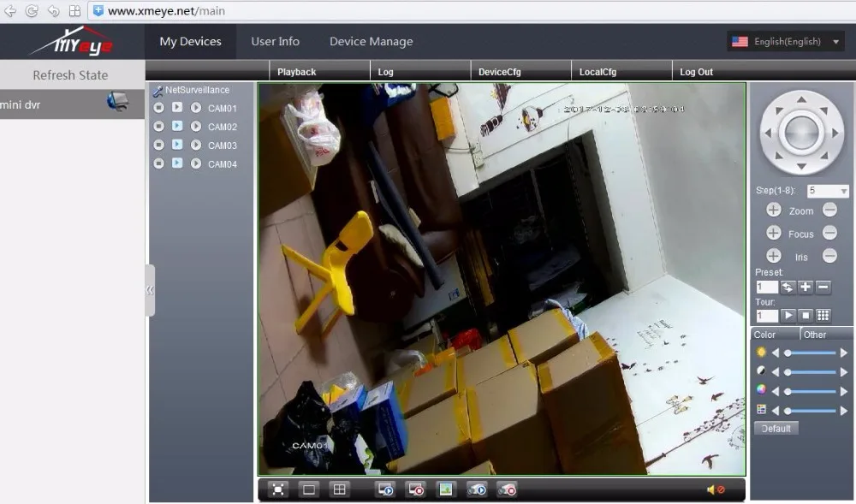
Task: Adjust the saturation color-wheel slider
Action: [810, 391]
